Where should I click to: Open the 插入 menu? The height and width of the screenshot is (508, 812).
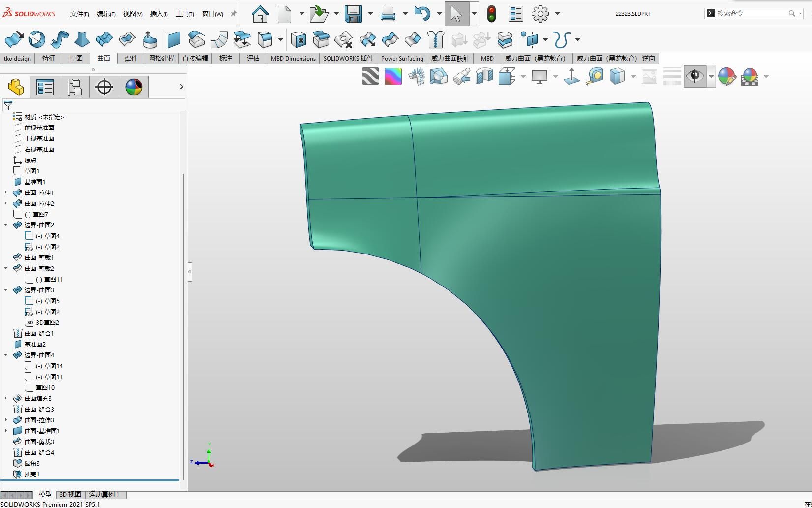pyautogui.click(x=158, y=14)
